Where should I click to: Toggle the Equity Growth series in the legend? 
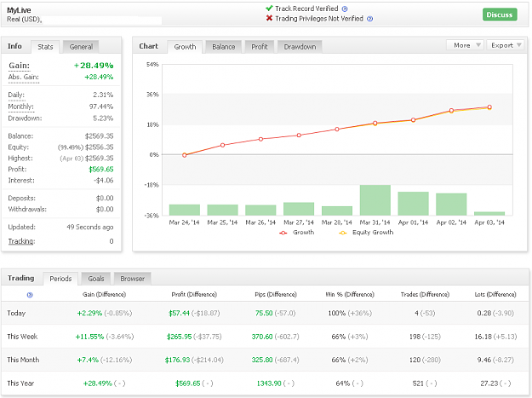366,233
